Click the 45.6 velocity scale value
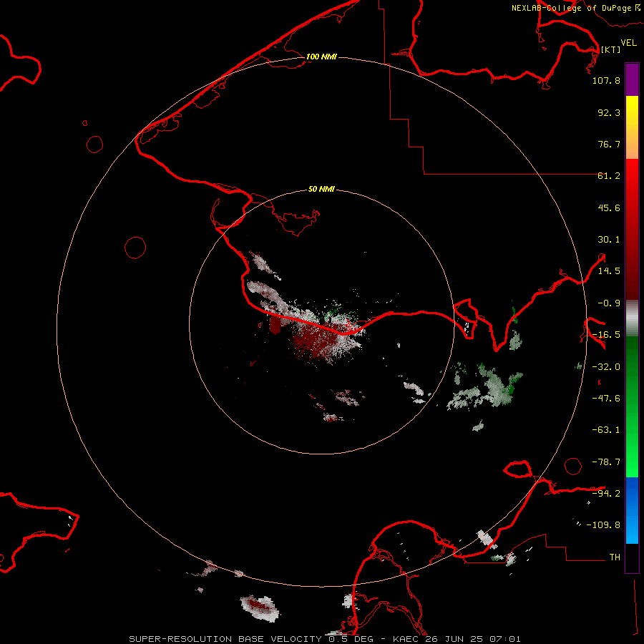Screen dimensions: 644x644 click(609, 208)
